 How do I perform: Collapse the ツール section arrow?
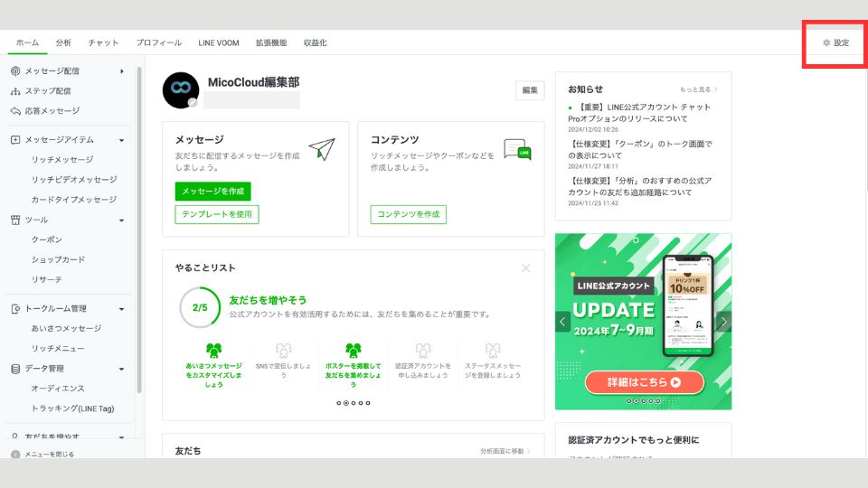point(122,221)
